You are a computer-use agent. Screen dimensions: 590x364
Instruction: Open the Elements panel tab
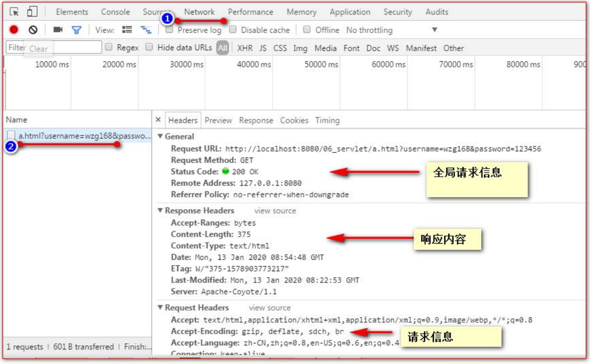pos(72,12)
